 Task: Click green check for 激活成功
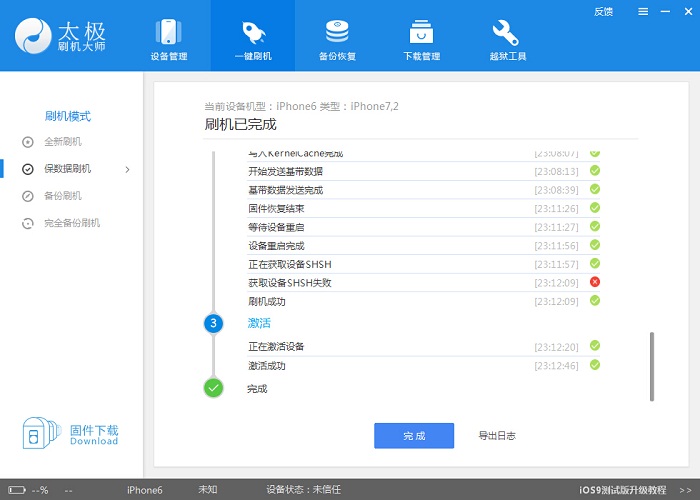point(595,365)
